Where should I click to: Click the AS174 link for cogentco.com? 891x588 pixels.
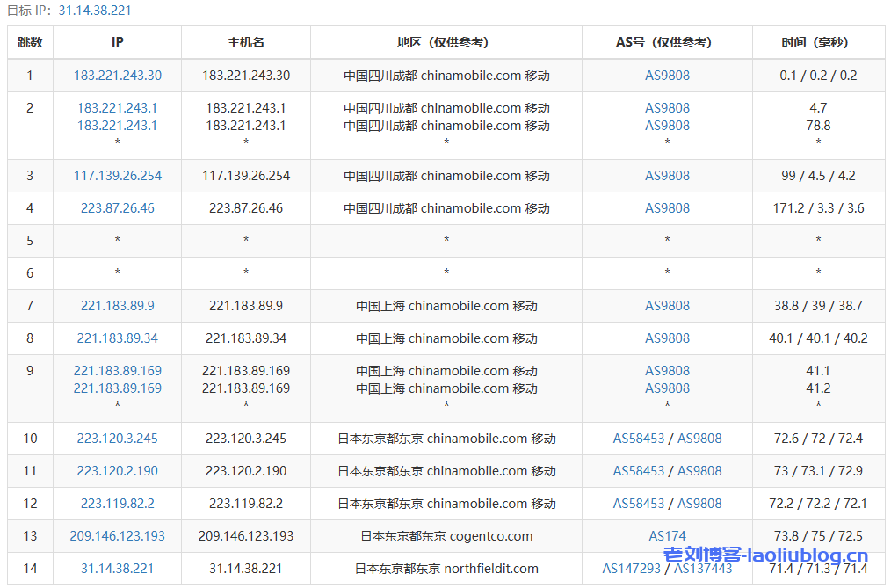667,536
